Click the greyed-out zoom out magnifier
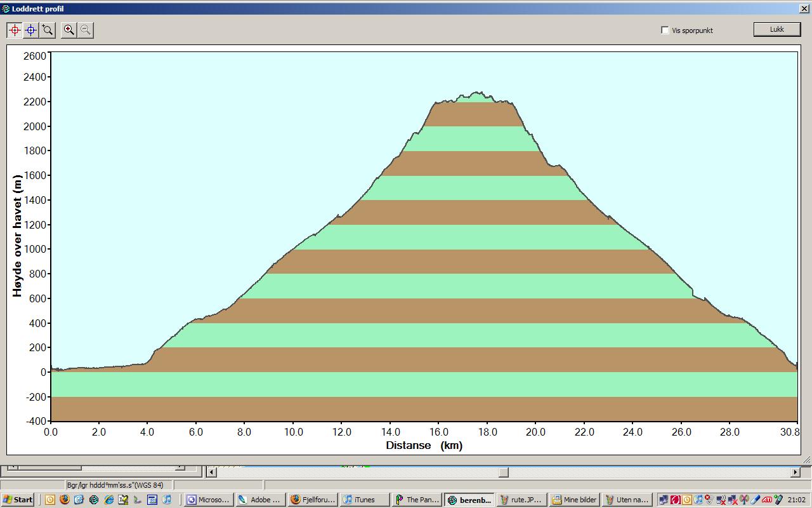Image resolution: width=812 pixels, height=508 pixels. point(86,30)
